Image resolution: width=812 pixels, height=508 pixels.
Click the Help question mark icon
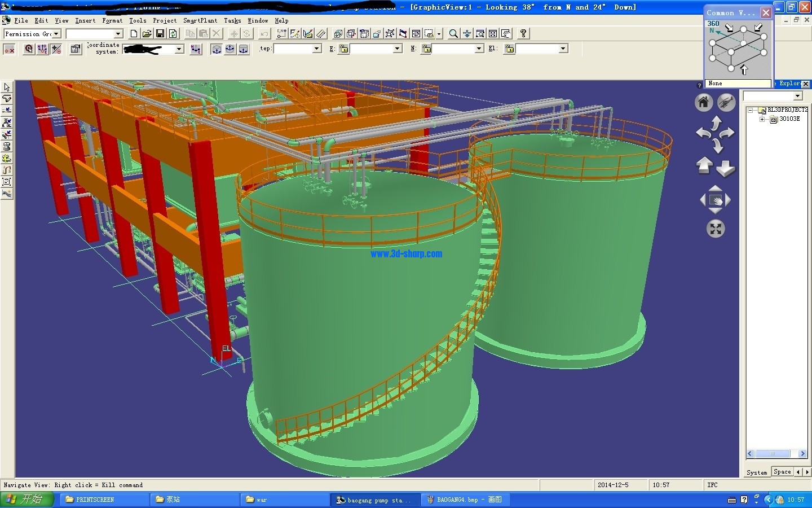[x=523, y=34]
